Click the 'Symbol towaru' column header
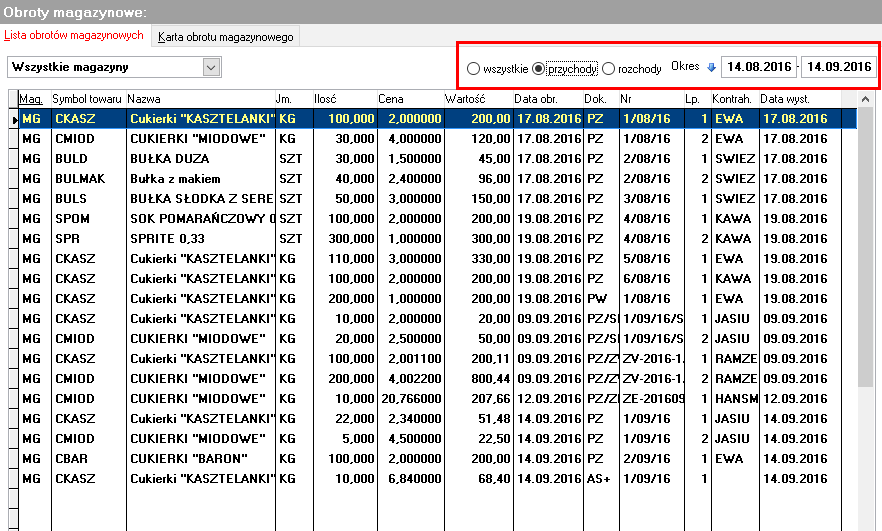 (88, 99)
